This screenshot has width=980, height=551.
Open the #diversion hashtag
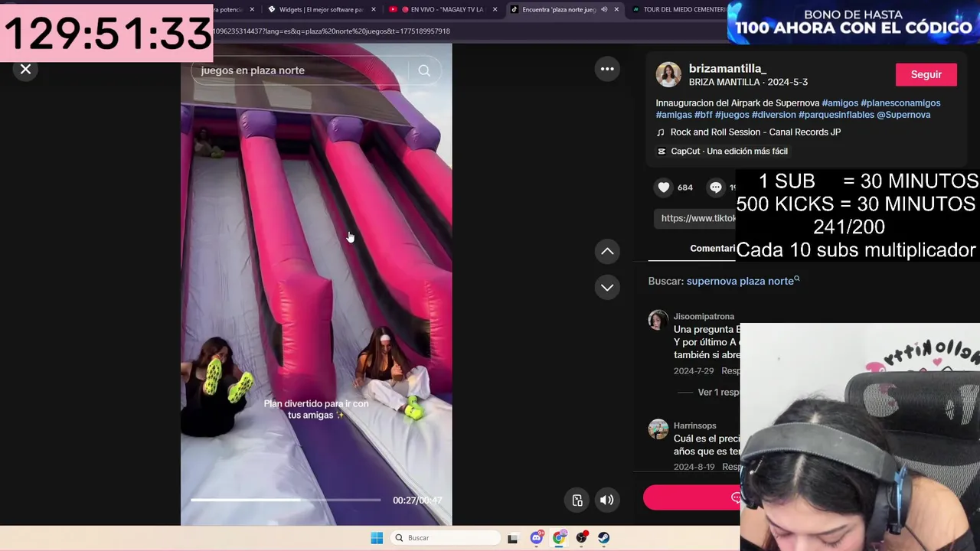pyautogui.click(x=774, y=115)
